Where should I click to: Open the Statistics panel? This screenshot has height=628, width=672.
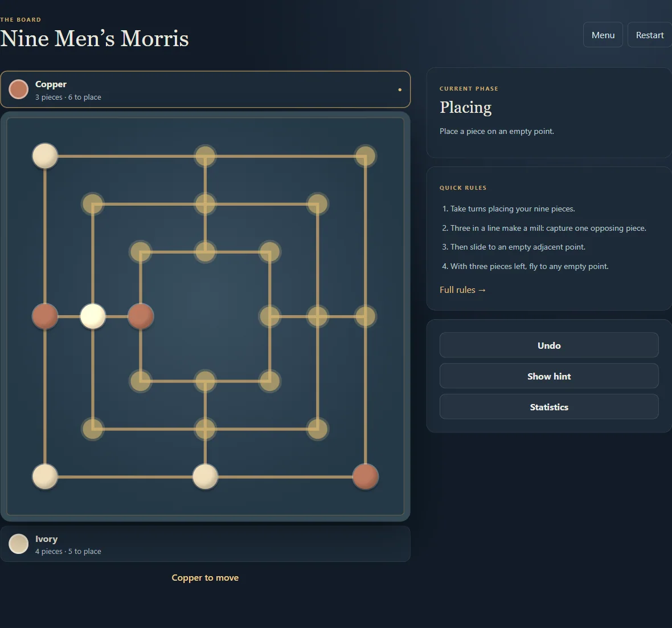pos(549,407)
